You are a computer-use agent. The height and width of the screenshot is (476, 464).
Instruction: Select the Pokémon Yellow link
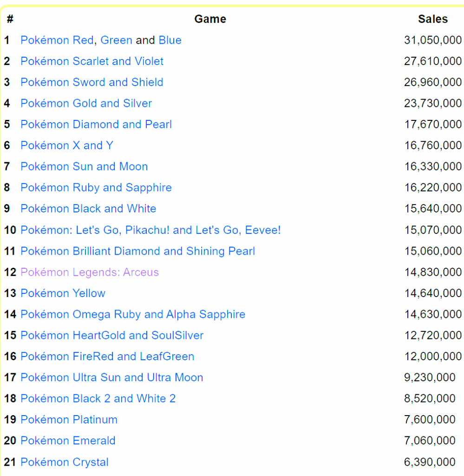click(63, 293)
